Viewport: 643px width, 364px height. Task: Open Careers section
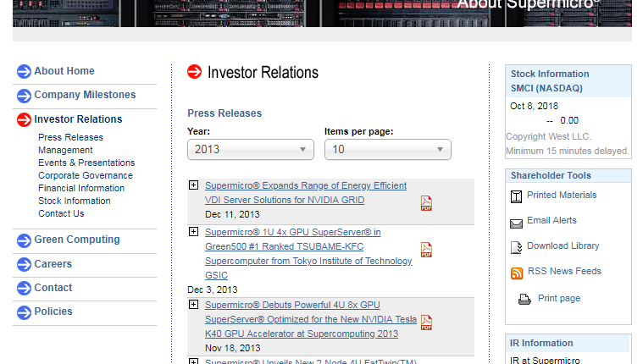point(53,264)
